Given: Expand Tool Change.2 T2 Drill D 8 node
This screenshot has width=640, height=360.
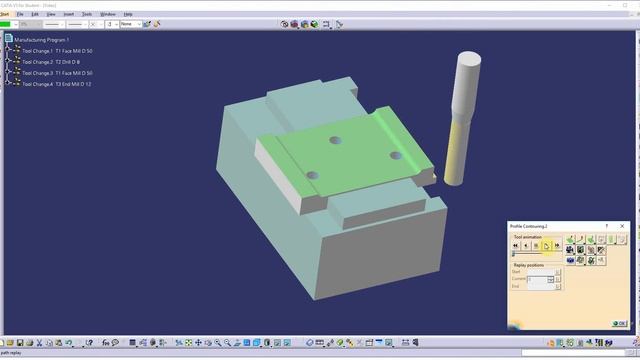Looking at the screenshot, I should [x=7, y=60].
